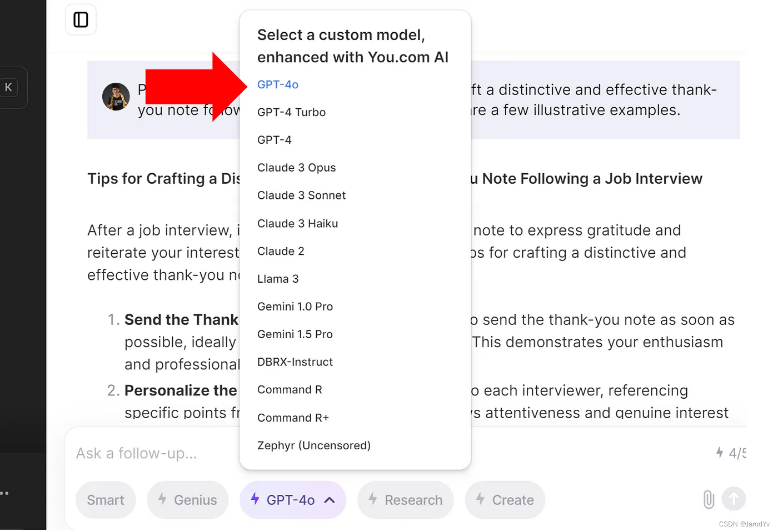Image resolution: width=778 pixels, height=532 pixels.
Task: Click the user avatar photo
Action: tap(116, 97)
